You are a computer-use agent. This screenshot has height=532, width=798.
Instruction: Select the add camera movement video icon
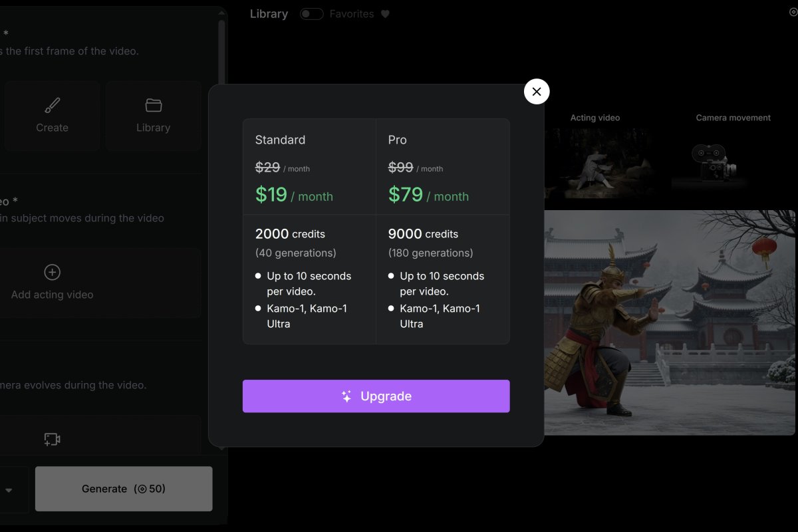(52, 439)
